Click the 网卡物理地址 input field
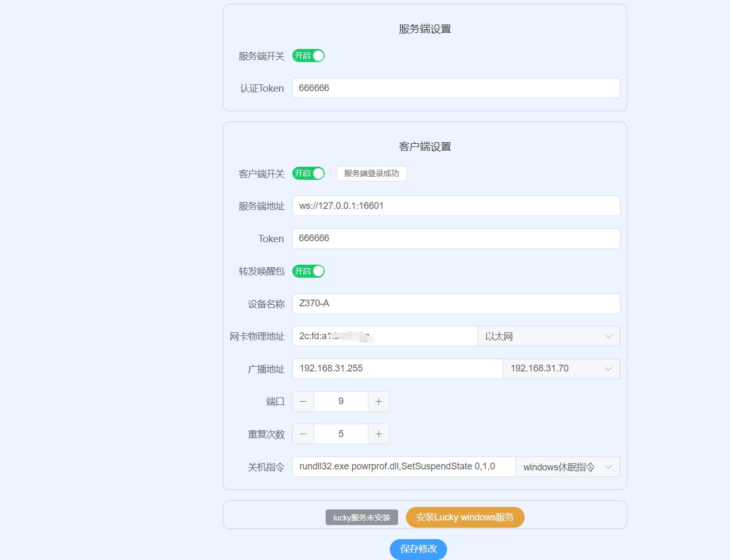This screenshot has width=730, height=560. (385, 336)
